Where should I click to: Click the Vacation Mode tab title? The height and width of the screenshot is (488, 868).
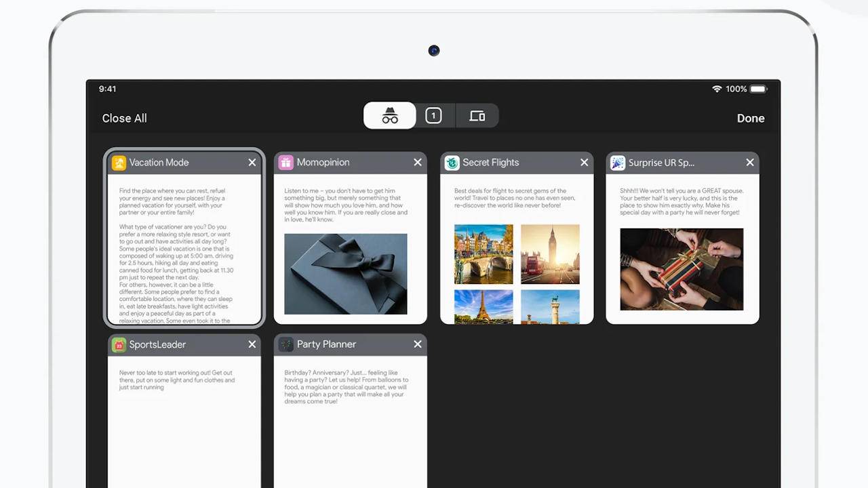point(159,163)
